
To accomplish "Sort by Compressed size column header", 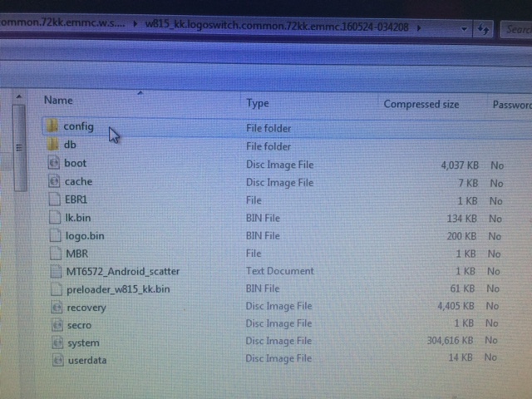I will 421,104.
